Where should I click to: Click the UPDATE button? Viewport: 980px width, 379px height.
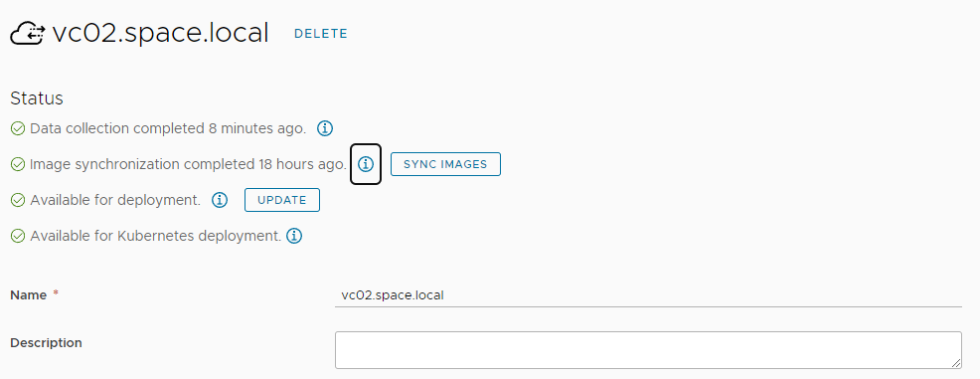[x=282, y=200]
